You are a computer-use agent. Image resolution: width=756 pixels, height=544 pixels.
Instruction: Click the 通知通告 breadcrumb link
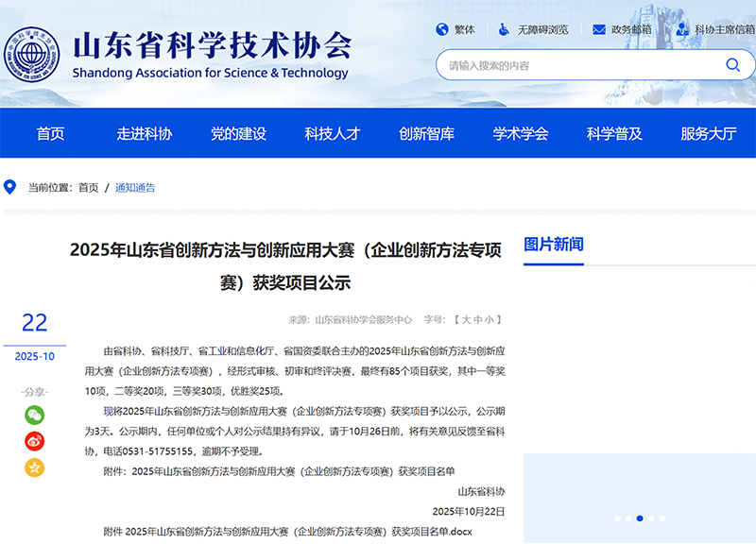click(135, 188)
